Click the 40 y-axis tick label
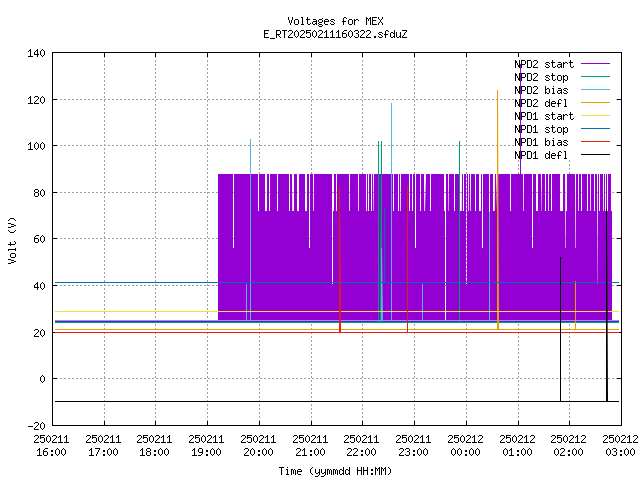Image resolution: width=640 pixels, height=480 pixels. (x=39, y=286)
